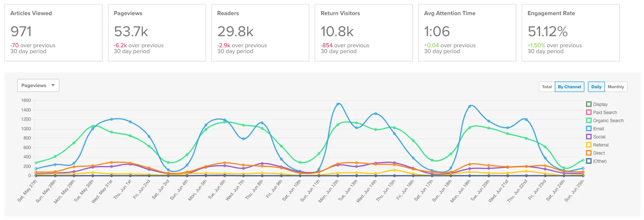644x220 pixels.
Task: Click the Readers 29.8k card
Action: point(260,33)
